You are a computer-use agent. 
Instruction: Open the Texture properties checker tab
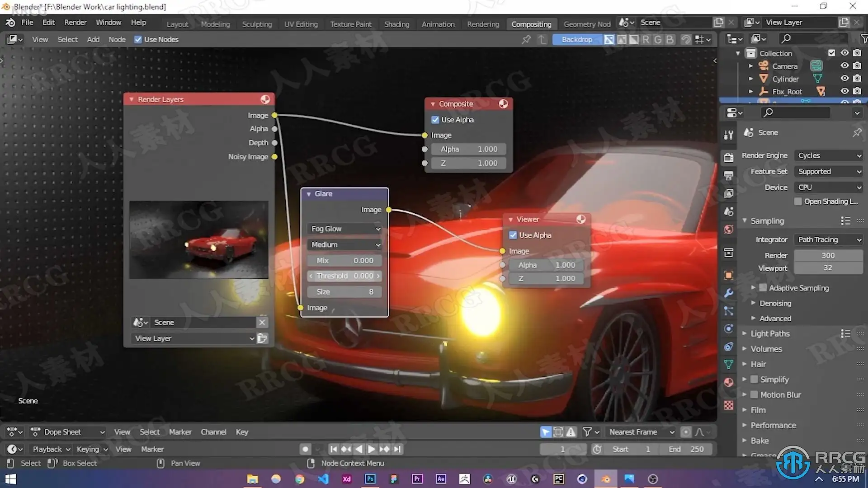point(728,405)
